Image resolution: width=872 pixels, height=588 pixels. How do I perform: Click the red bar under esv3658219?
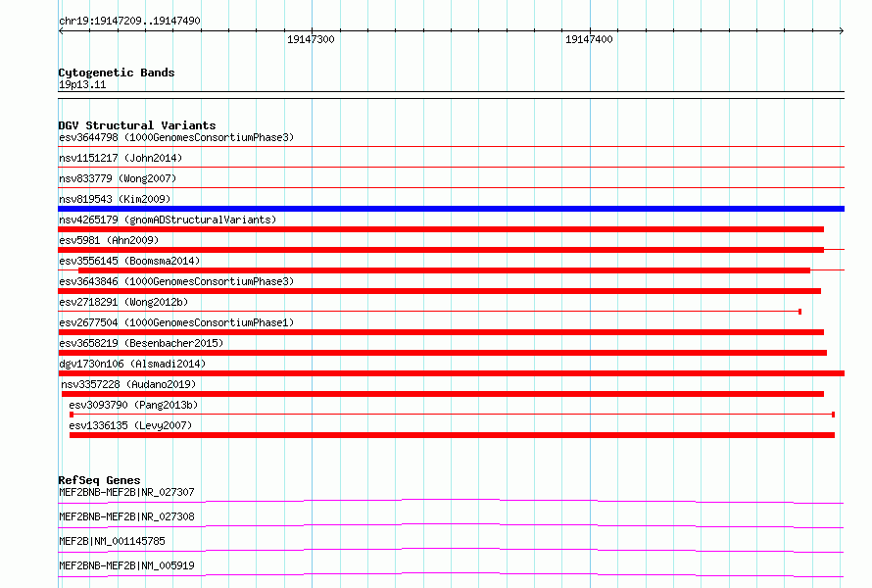442,353
